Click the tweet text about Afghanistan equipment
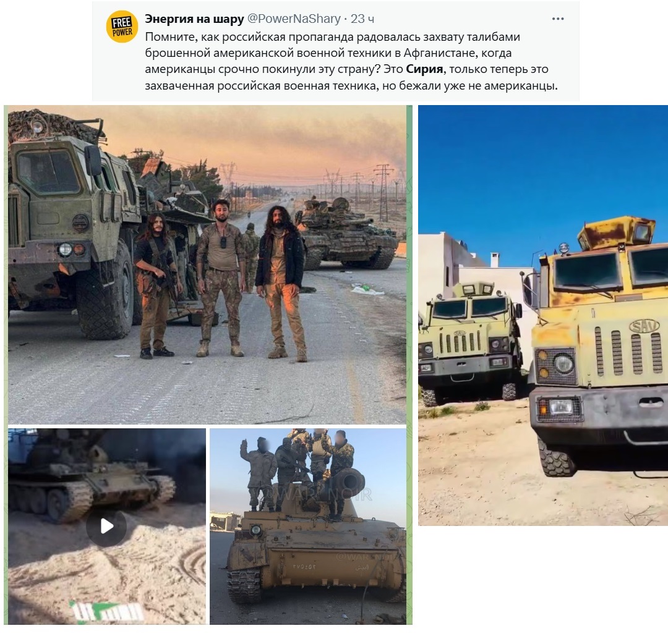Image resolution: width=668 pixels, height=644 pixels. (x=351, y=61)
